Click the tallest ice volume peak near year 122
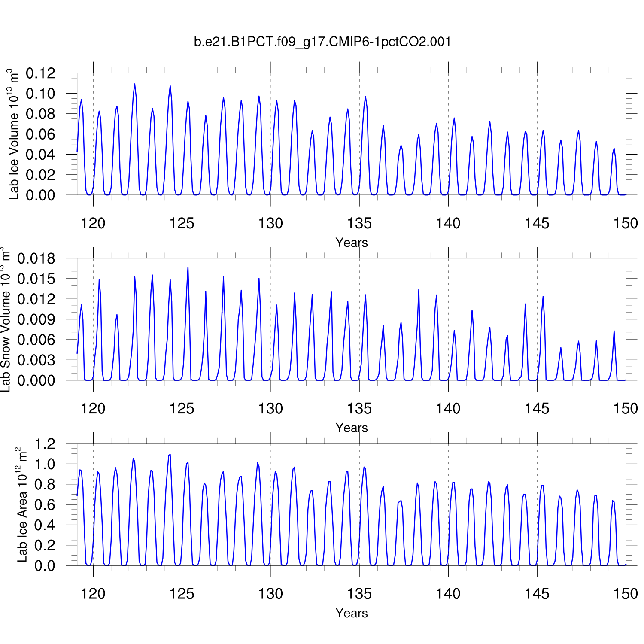The image size is (644, 644). tap(134, 85)
